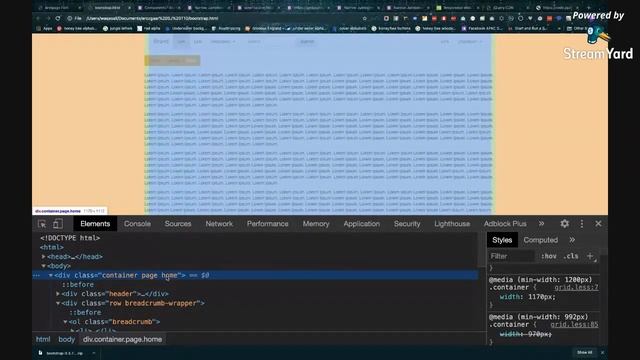Open DevTools settings gear

(x=564, y=224)
